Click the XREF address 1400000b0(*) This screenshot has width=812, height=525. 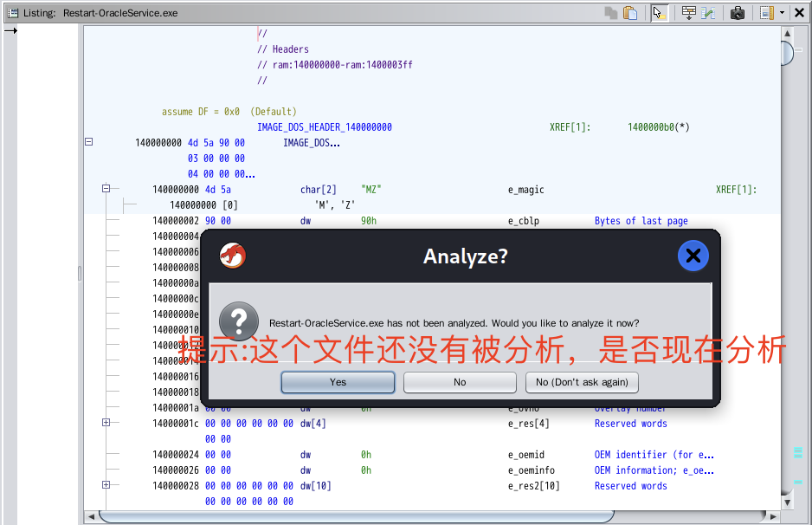tap(658, 127)
